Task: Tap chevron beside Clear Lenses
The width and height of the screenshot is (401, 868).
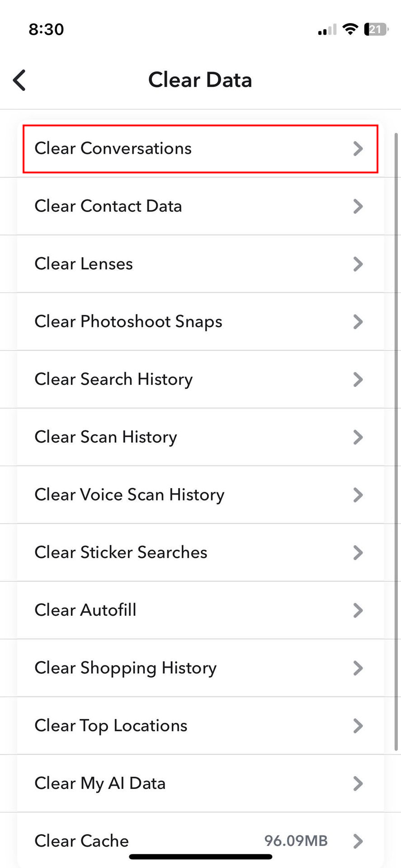Action: (358, 264)
